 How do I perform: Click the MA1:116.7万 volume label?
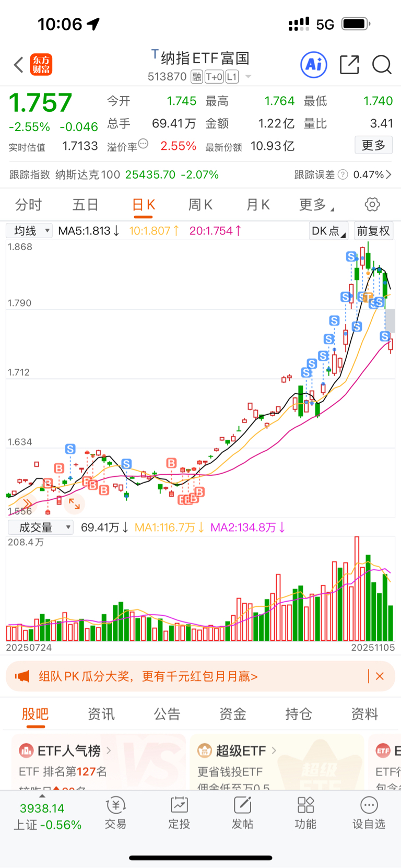(169, 527)
